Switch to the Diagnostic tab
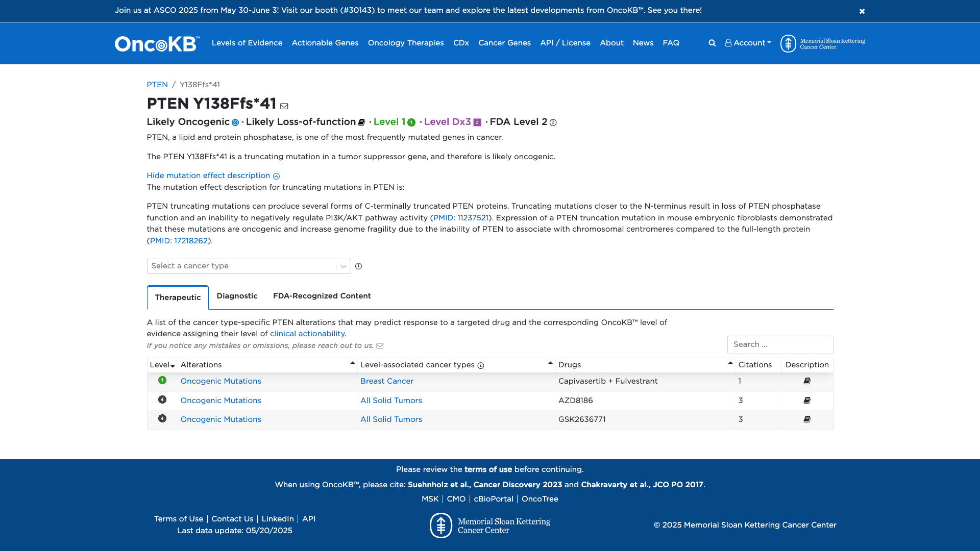 click(237, 296)
